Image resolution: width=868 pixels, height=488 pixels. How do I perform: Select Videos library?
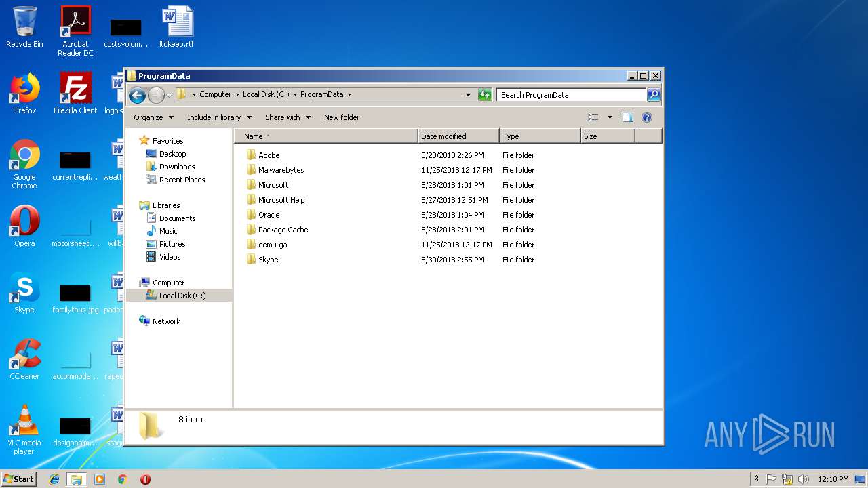tap(170, 257)
